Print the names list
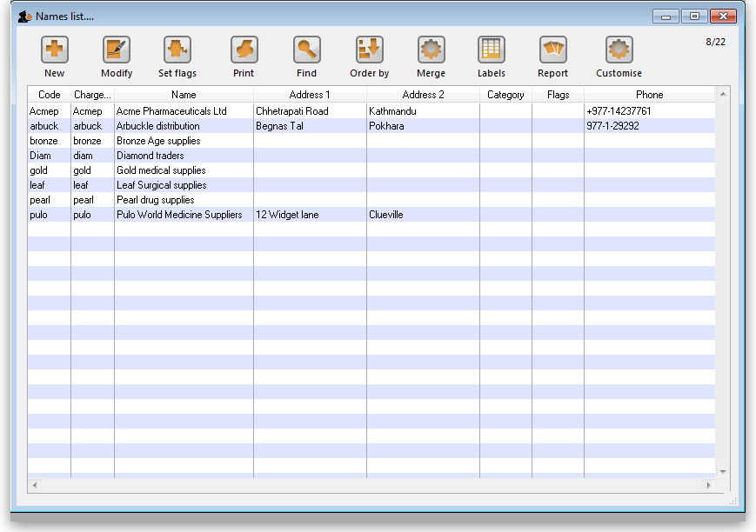Screen dimensions: 756x532 pyautogui.click(x=244, y=50)
